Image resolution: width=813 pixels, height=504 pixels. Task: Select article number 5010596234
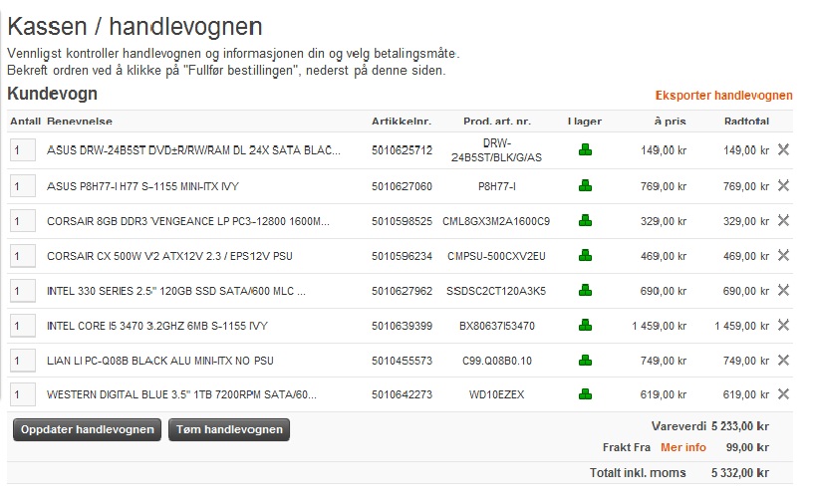[x=402, y=256]
